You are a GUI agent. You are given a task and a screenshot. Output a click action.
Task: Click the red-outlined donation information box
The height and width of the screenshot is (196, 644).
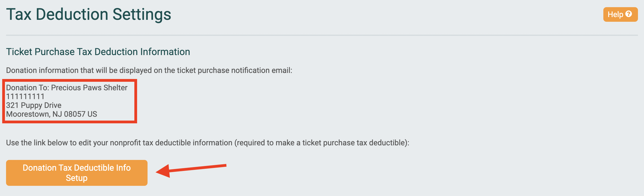point(70,101)
